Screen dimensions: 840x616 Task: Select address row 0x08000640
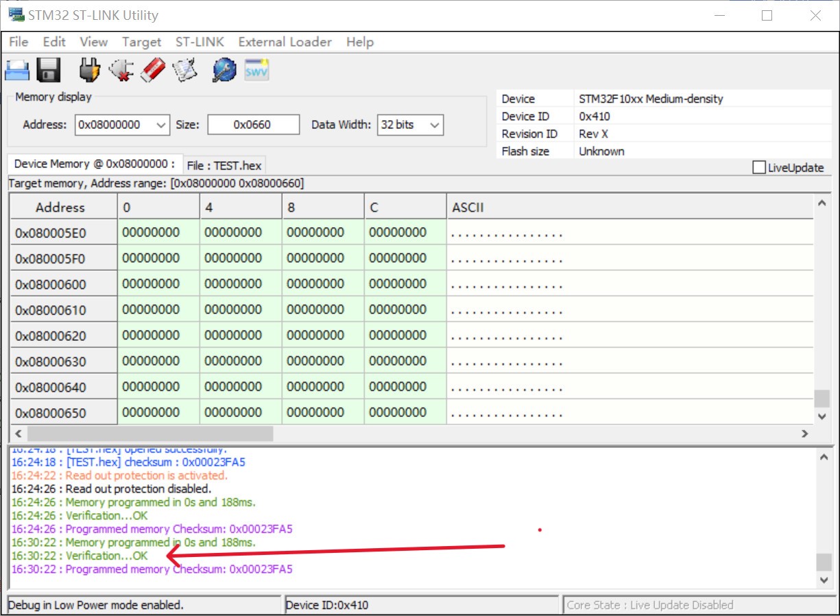pyautogui.click(x=64, y=388)
